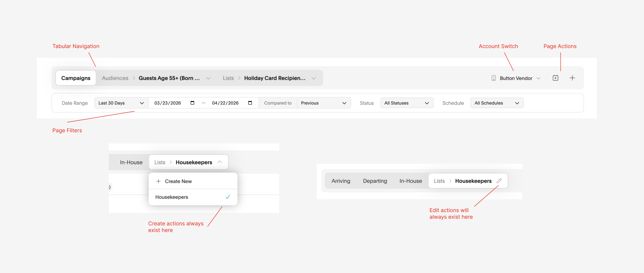
Task: Open the end date calendar picker icon
Action: (x=250, y=103)
